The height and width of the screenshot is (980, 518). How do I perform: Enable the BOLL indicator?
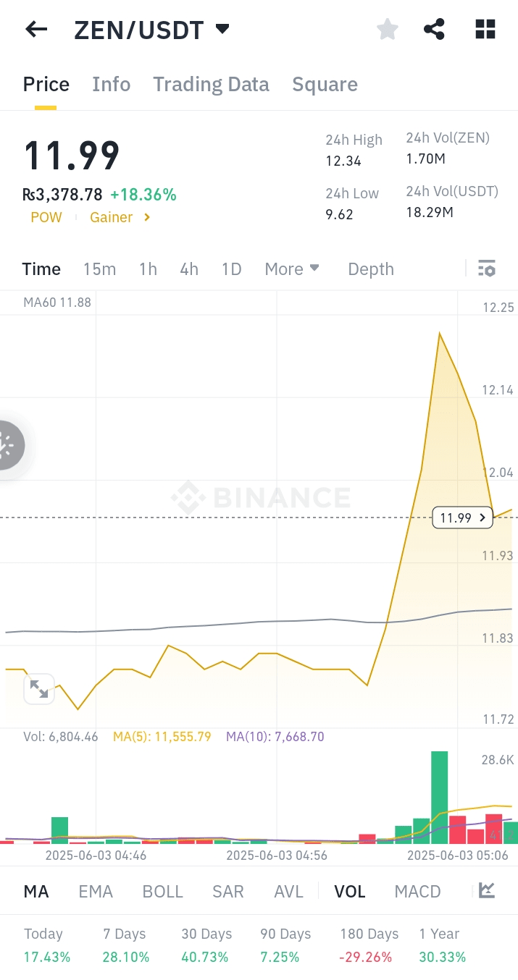click(x=163, y=892)
